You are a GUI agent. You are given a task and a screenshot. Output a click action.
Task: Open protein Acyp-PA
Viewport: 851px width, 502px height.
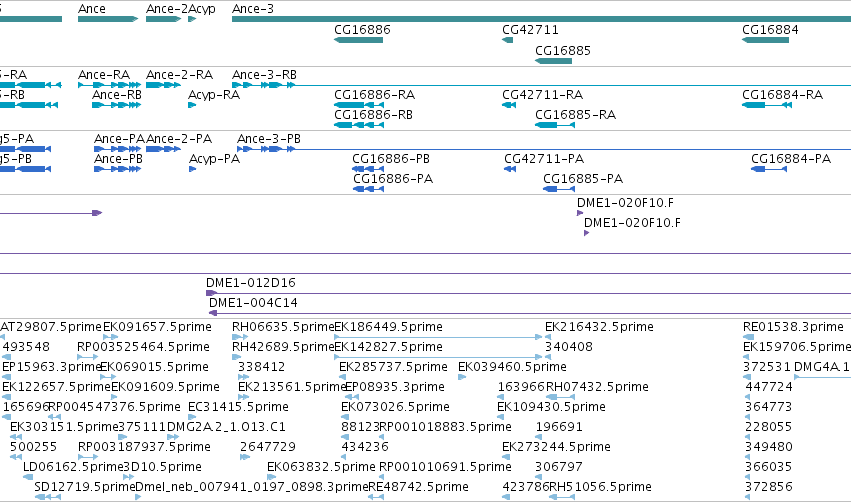(x=192, y=169)
